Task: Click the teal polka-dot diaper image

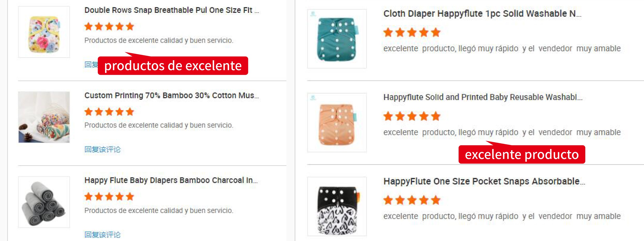Action: [337, 39]
